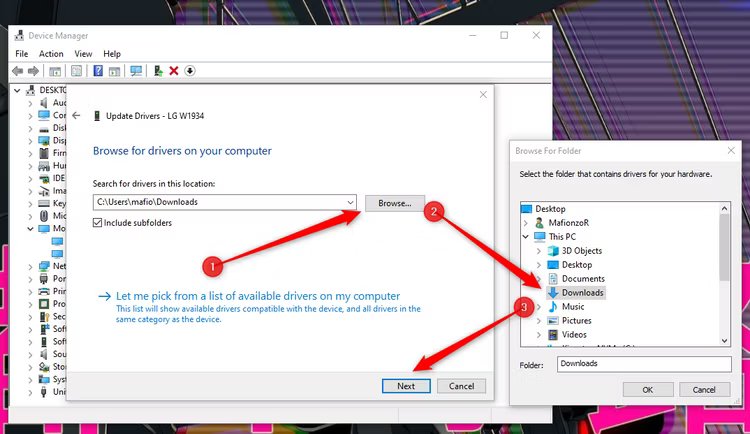Screen dimensions: 750x434
Task: Click Next in the Update Drivers dialog
Action: 406,386
